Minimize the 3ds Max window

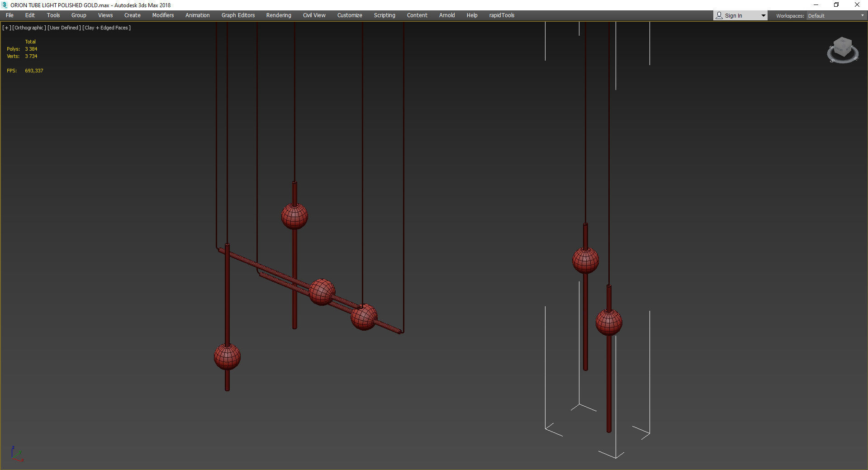point(816,5)
